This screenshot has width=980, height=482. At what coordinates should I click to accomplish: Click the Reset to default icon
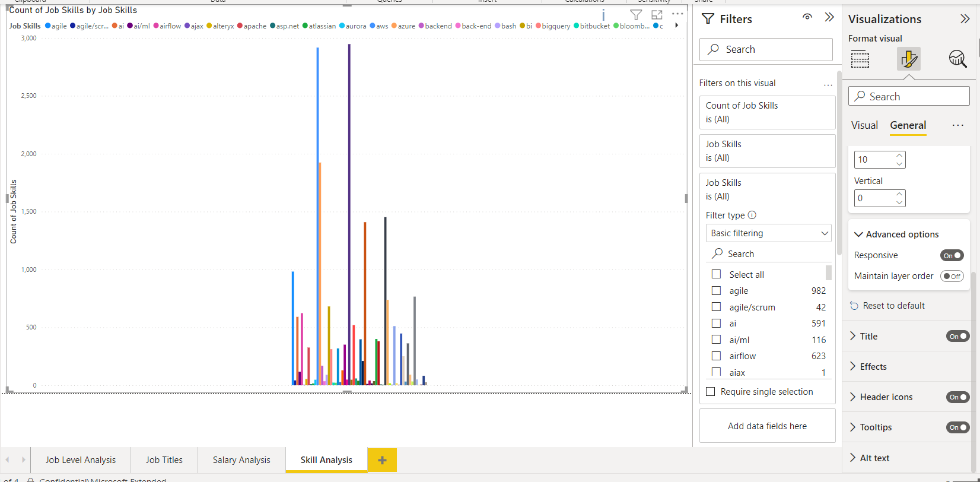point(854,306)
